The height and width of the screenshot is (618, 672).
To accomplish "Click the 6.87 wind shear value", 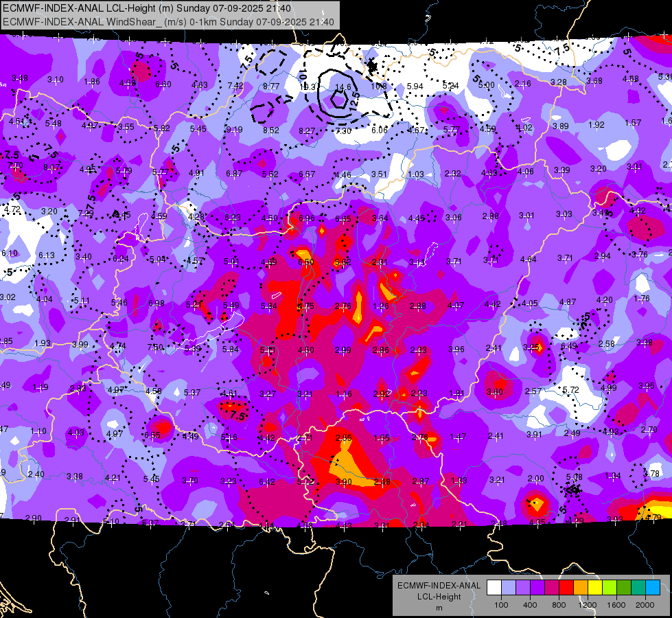I will pyautogui.click(x=234, y=173).
